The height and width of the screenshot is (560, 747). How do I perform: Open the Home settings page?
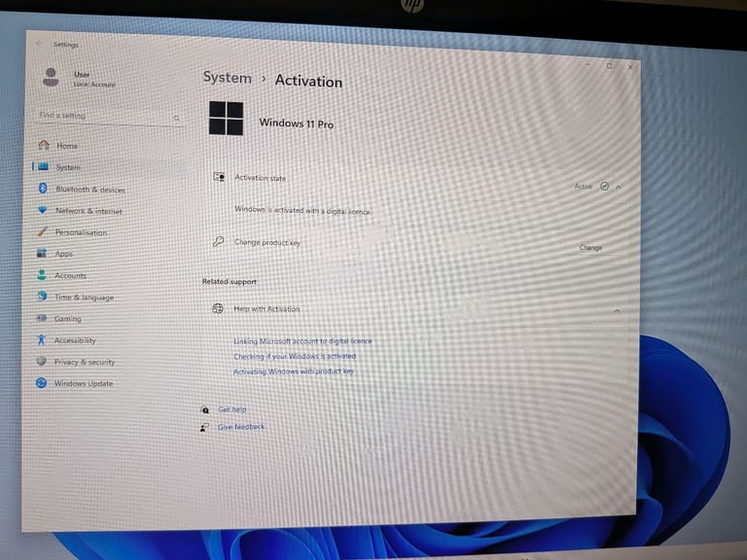pos(67,146)
